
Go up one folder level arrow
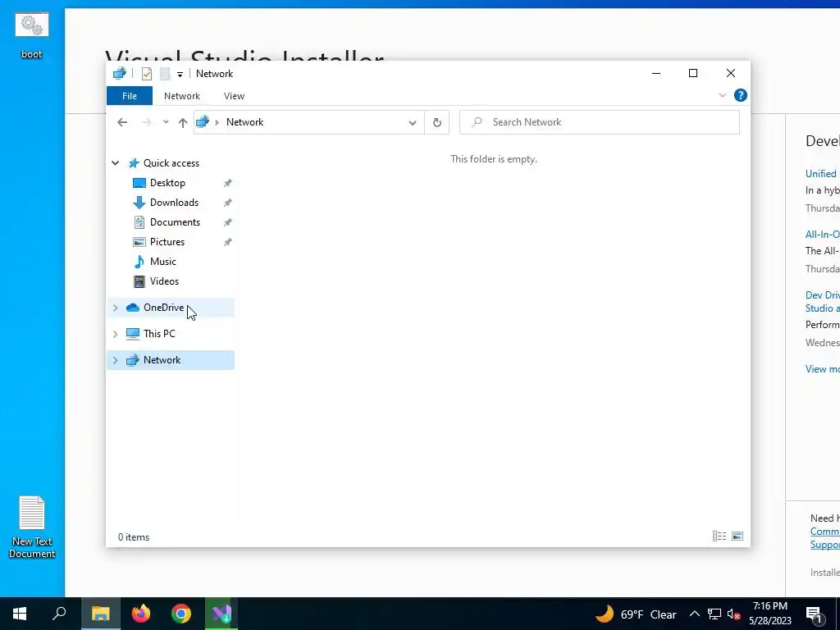(183, 122)
